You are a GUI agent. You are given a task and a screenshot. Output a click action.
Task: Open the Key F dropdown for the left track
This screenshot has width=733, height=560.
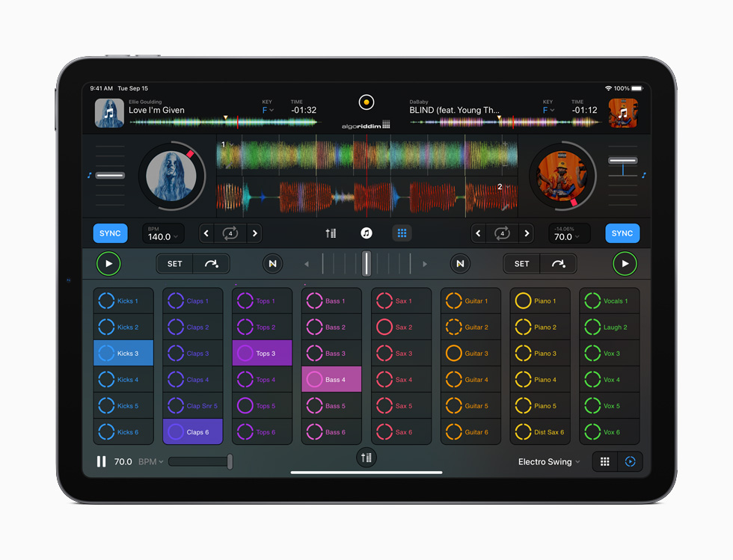(x=268, y=109)
